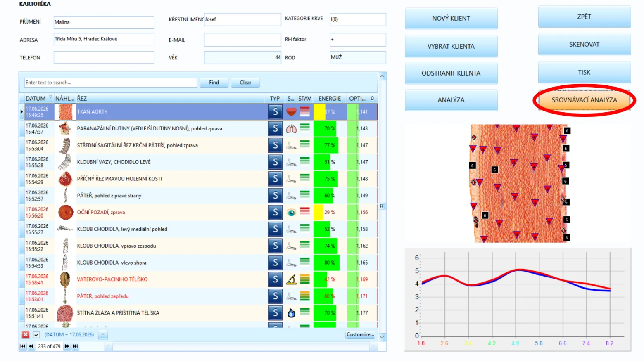Go to the next page of records
The image size is (644, 362).
67,346
